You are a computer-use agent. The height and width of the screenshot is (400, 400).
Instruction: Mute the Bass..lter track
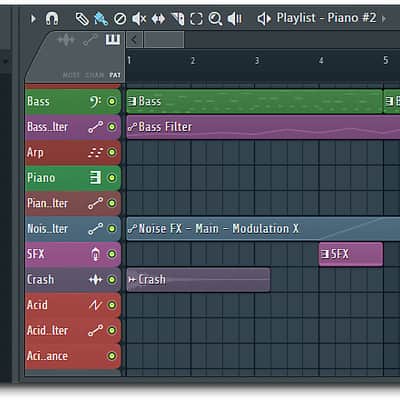112,127
